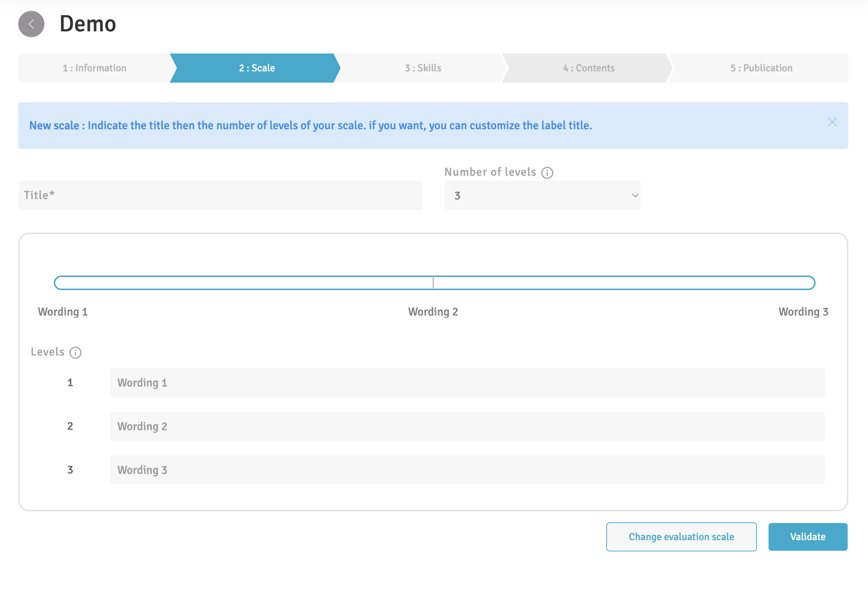Click the Wording 3 label under the scale

tap(803, 312)
